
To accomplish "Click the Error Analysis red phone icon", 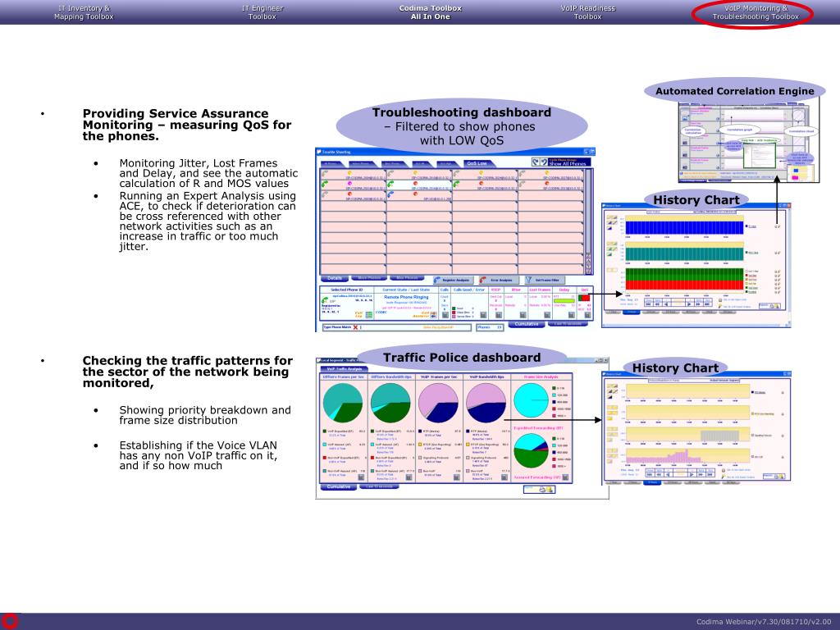I will pos(482,281).
